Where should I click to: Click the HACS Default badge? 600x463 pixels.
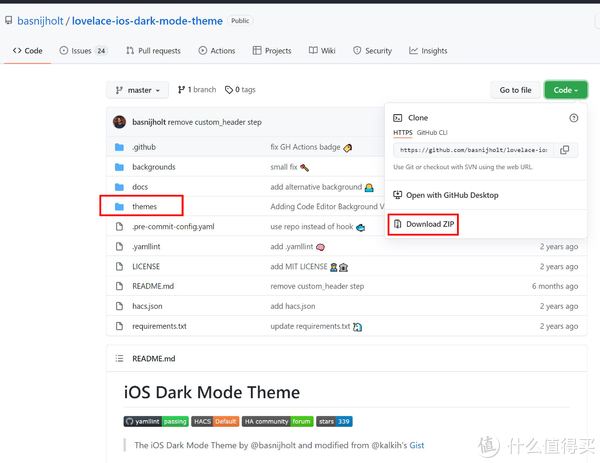point(215,421)
